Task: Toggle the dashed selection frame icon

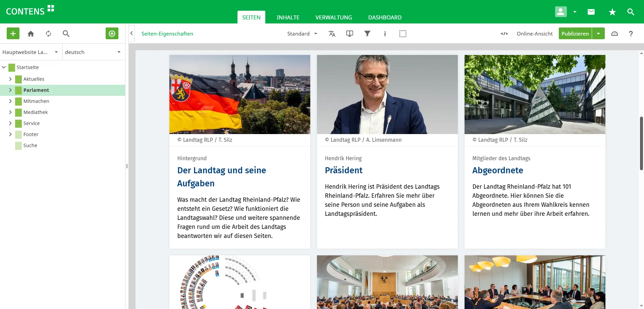Action: [402, 34]
